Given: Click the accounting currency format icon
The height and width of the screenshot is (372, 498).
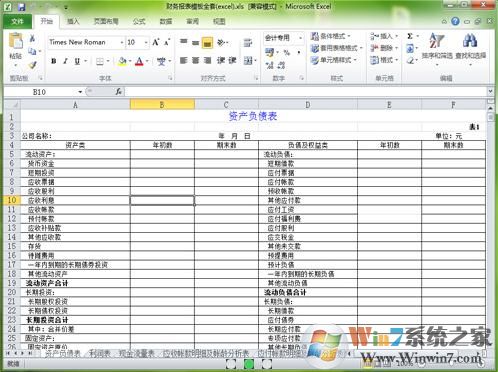Looking at the screenshot, I should tap(269, 52).
